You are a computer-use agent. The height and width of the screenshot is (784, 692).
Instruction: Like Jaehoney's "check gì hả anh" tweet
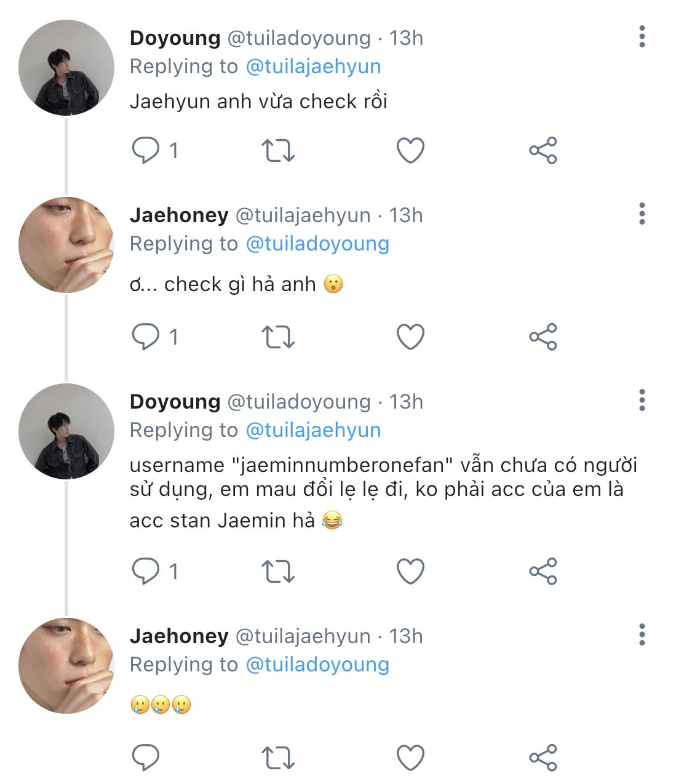tap(410, 337)
